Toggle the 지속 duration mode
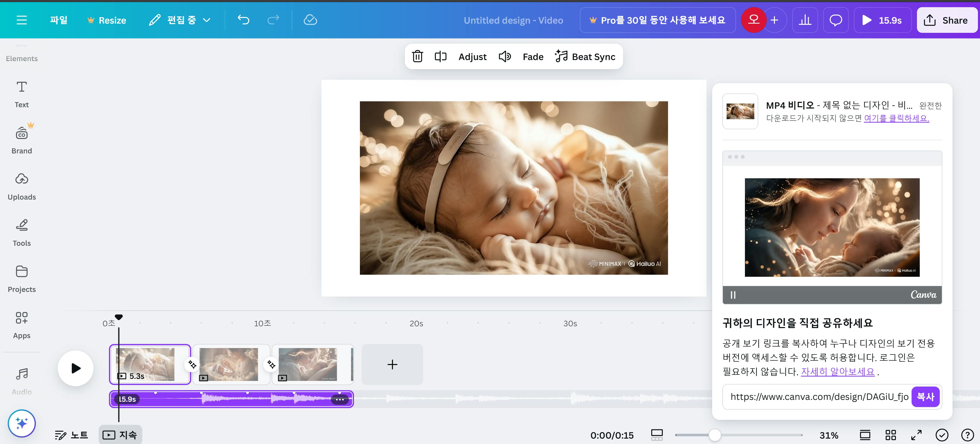Viewport: 980px width, 444px height. click(120, 434)
